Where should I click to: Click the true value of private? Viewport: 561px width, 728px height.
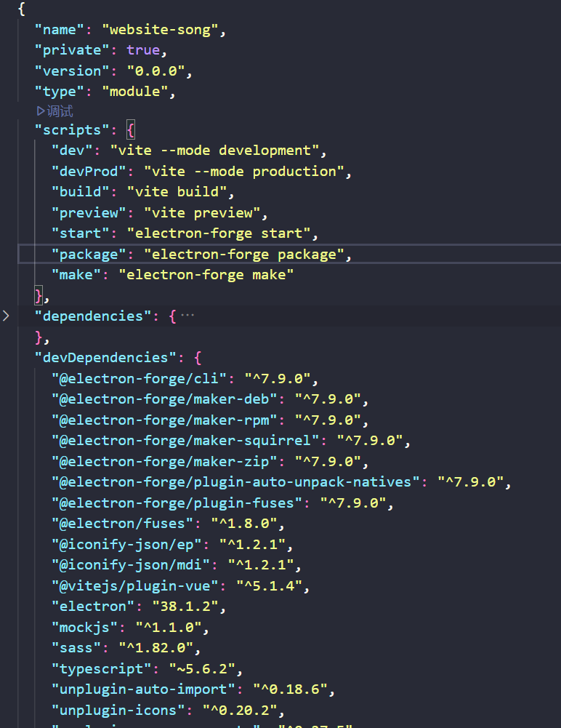pyautogui.click(x=143, y=50)
